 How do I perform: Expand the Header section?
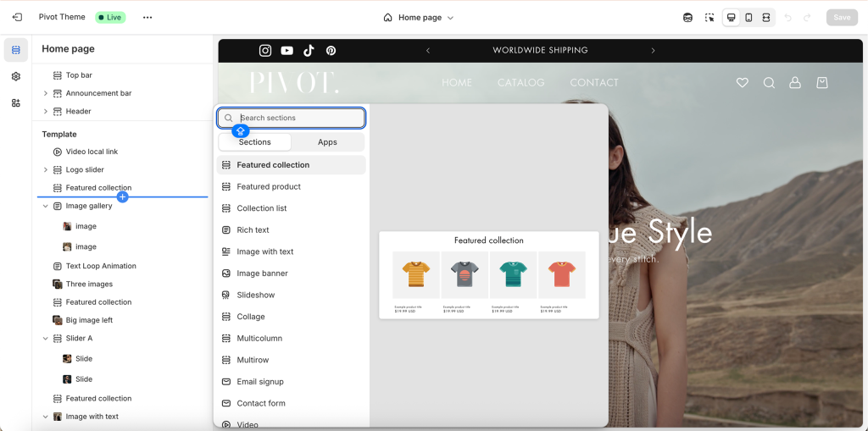click(x=46, y=112)
